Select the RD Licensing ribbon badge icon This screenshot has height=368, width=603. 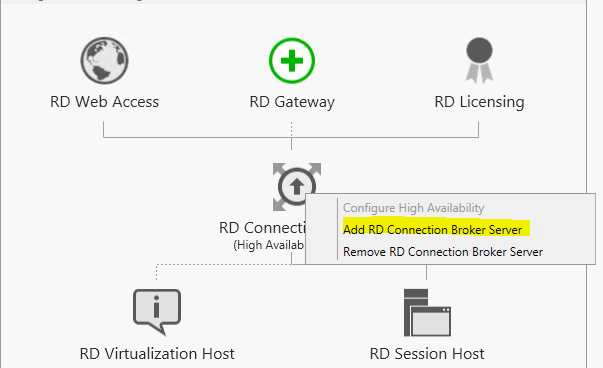(479, 60)
